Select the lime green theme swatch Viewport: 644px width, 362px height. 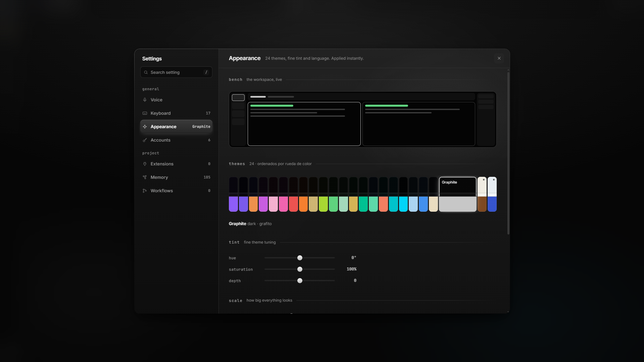tap(323, 194)
